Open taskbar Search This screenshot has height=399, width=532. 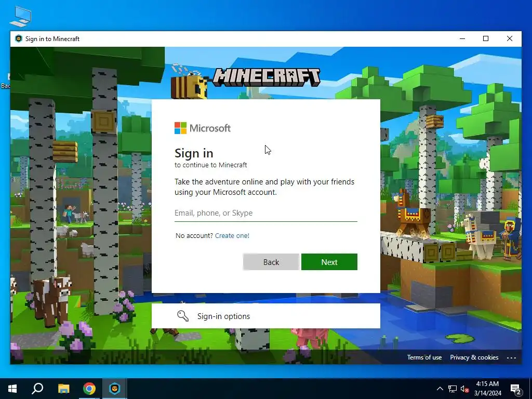(37, 389)
